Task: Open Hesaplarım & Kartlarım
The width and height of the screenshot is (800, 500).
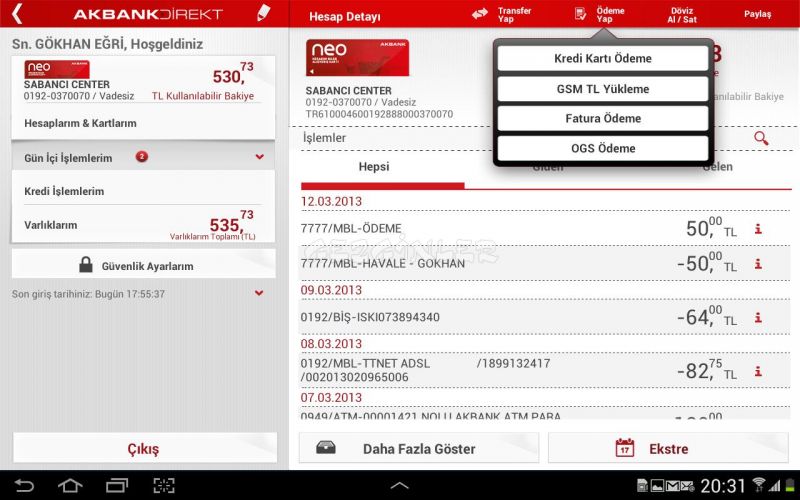Action: [x=143, y=123]
